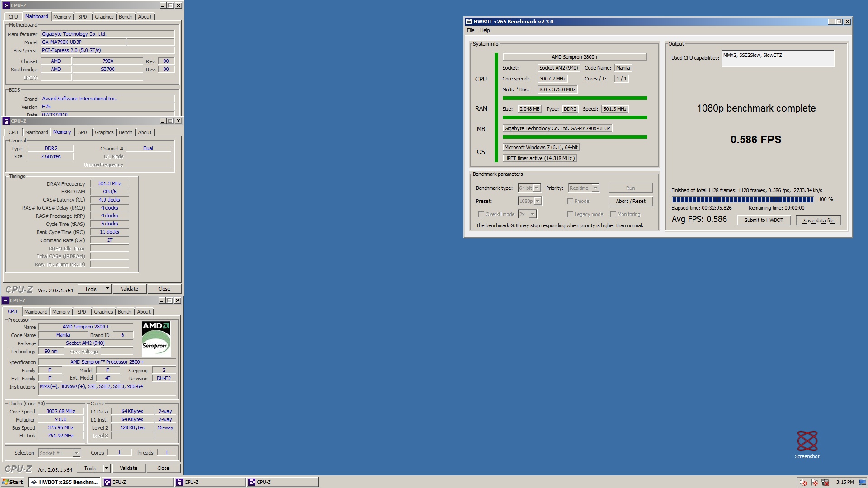
Task: Switch to Bench tab in bottom CPU-Z window
Action: (124, 312)
